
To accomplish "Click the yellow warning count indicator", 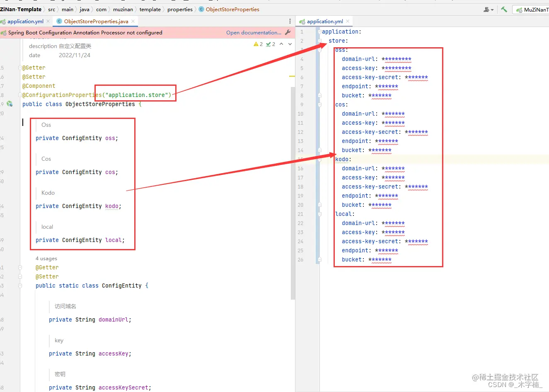I will coord(258,44).
